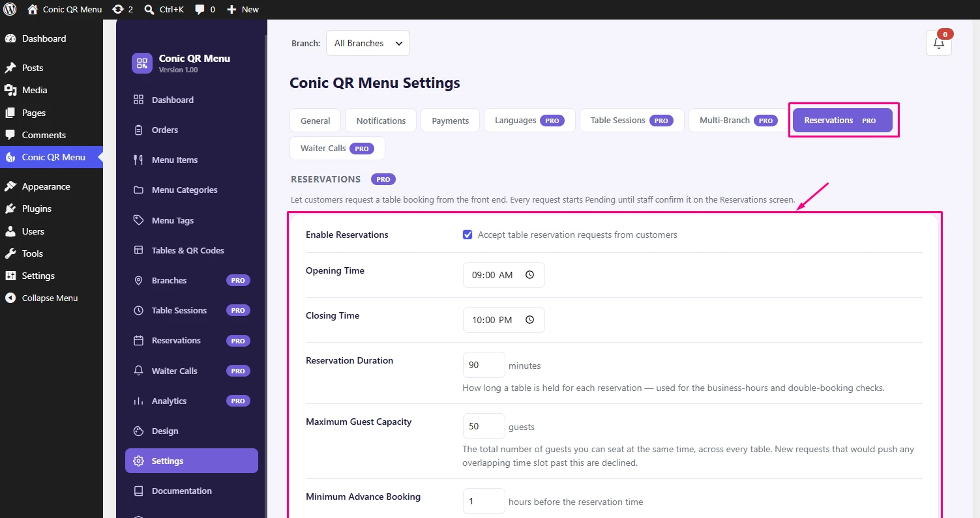Click the Maximum Guest Capacity field
The height and width of the screenshot is (518, 980).
click(x=484, y=426)
